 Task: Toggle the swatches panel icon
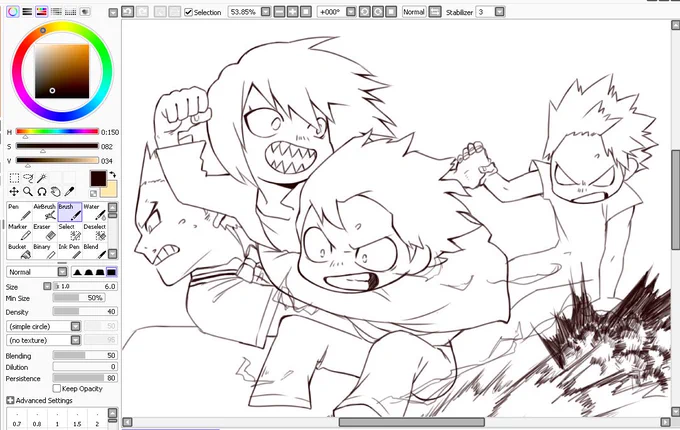coord(70,12)
